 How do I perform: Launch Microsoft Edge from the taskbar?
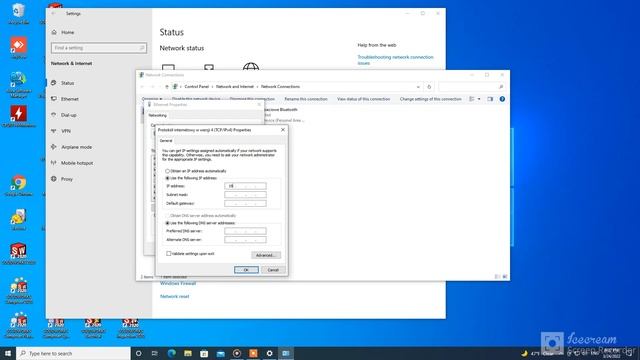[x=171, y=353]
